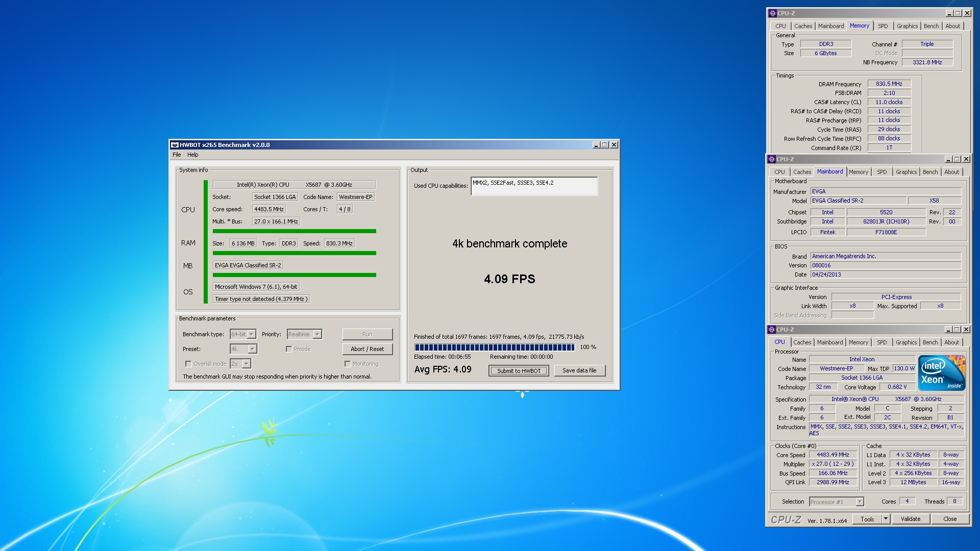The width and height of the screenshot is (980, 551).
Task: Minimize the CPU-Z Memory window
Action: click(949, 13)
